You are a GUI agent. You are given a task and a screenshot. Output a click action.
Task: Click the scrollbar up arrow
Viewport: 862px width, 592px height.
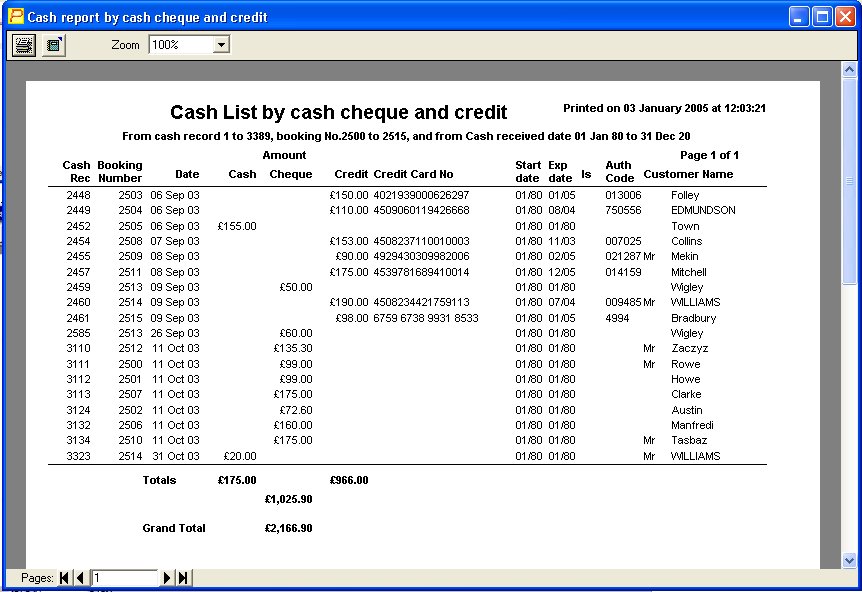click(x=849, y=70)
